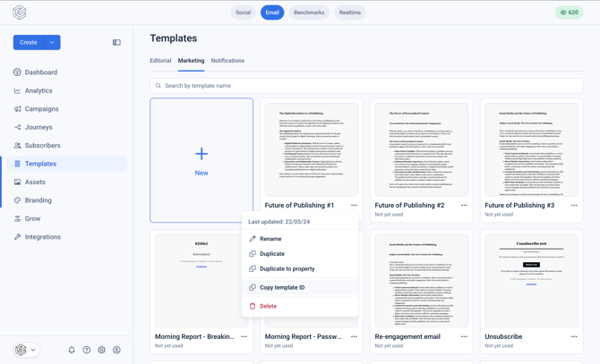The height and width of the screenshot is (364, 600).
Task: Collapse the sidebar panel icon
Action: [116, 42]
